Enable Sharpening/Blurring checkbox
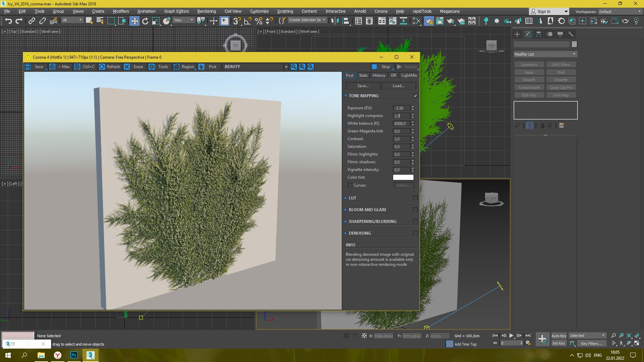644x362 pixels. (x=415, y=222)
